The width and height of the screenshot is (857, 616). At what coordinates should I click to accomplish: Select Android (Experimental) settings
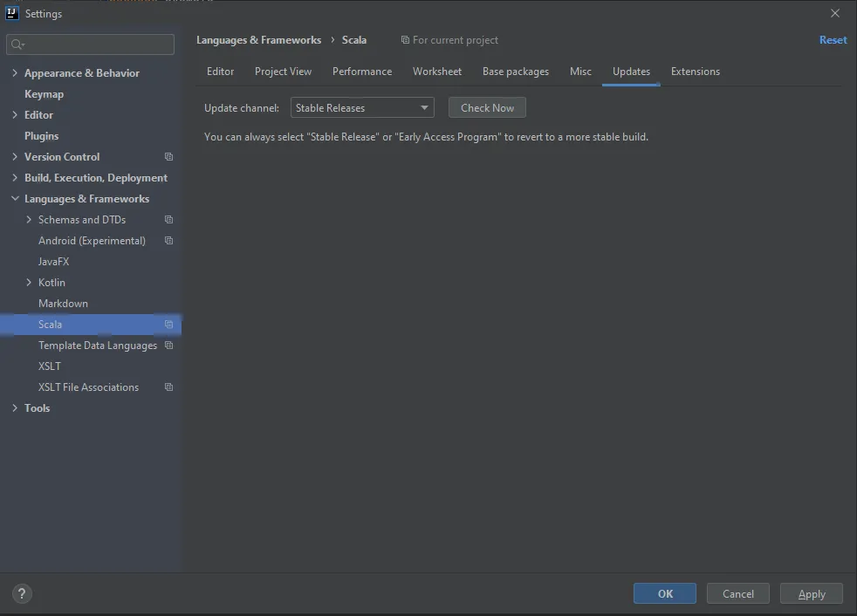[91, 241]
